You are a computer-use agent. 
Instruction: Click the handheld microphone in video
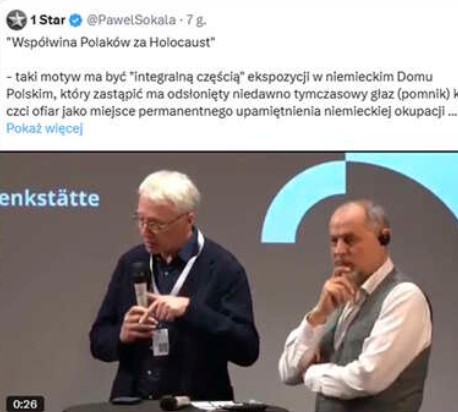(x=140, y=285)
